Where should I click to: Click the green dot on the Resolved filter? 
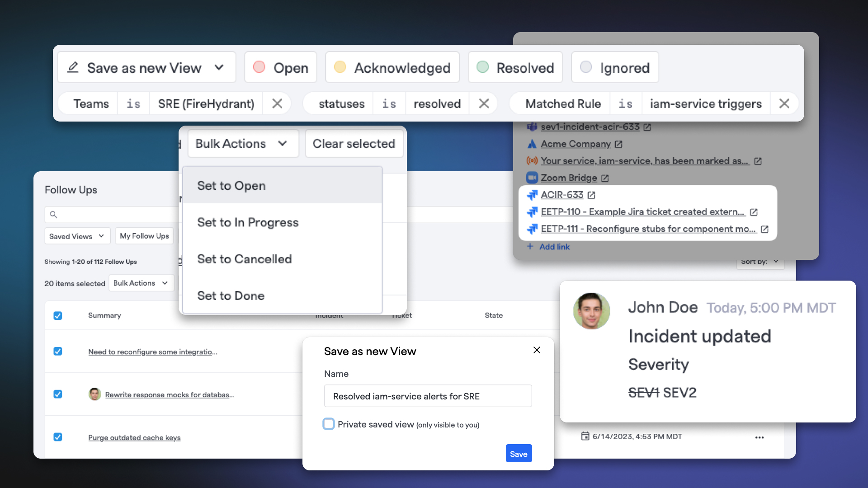pos(482,67)
